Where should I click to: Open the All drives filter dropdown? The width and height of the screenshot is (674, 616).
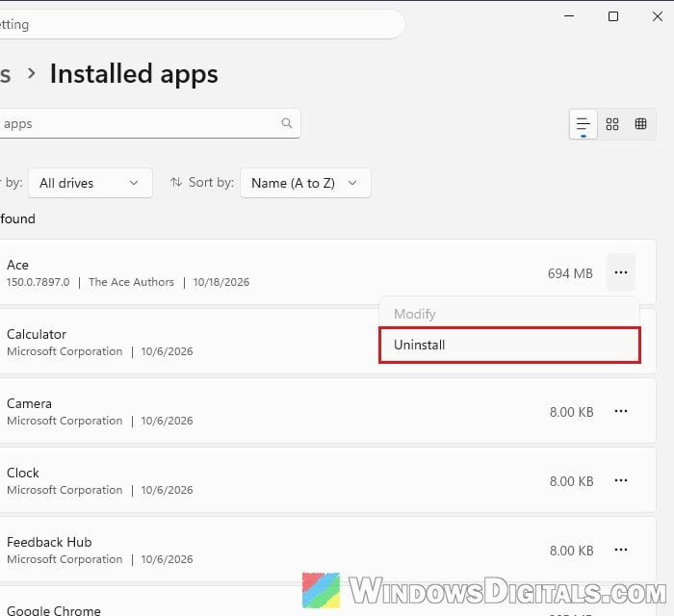(x=91, y=183)
